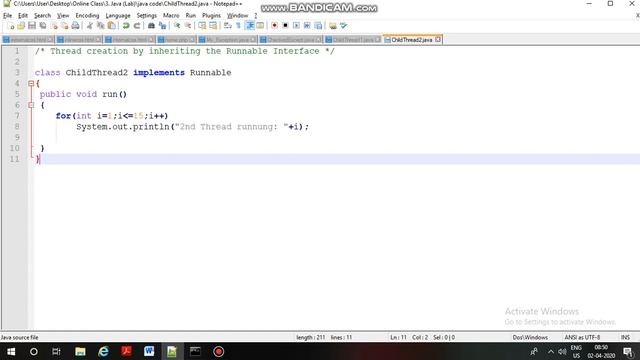Toggle word wrap in toolbar

(228, 26)
